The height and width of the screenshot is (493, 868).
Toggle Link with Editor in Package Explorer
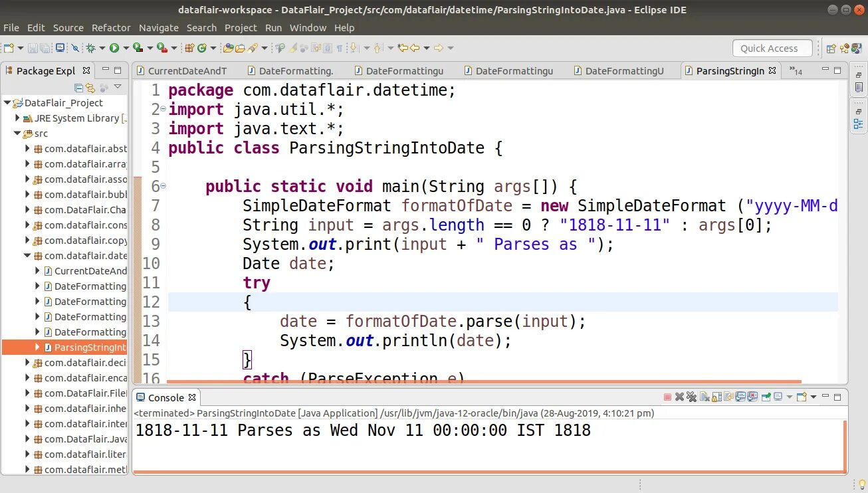(x=90, y=88)
